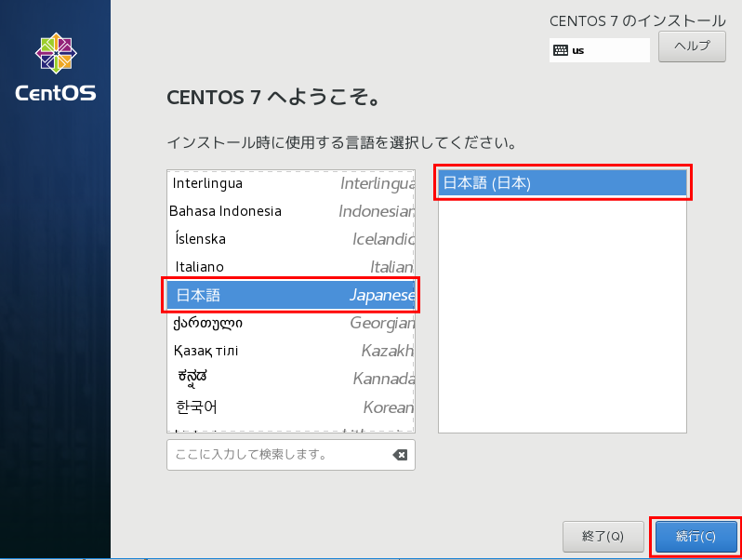
Task: Pick Italiano from the language list
Action: pos(291,267)
